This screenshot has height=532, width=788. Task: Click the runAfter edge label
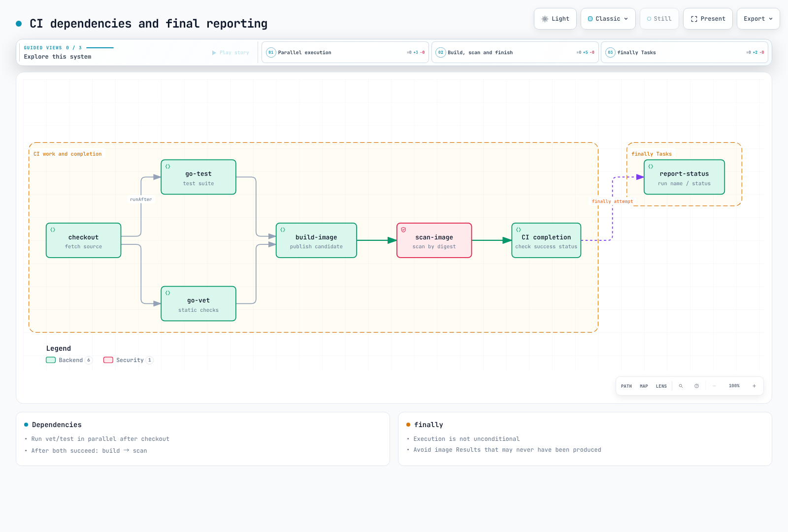[141, 199]
